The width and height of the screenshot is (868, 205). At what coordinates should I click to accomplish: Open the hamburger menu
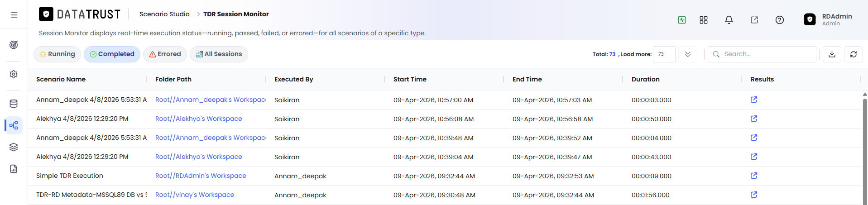coord(14,15)
